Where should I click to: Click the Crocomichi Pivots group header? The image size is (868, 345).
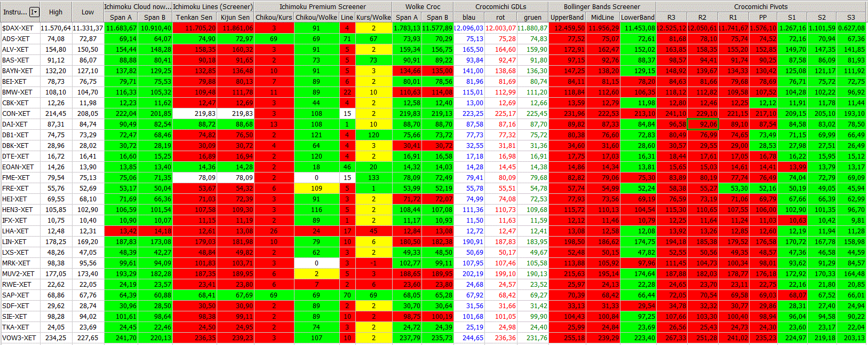tap(761, 6)
